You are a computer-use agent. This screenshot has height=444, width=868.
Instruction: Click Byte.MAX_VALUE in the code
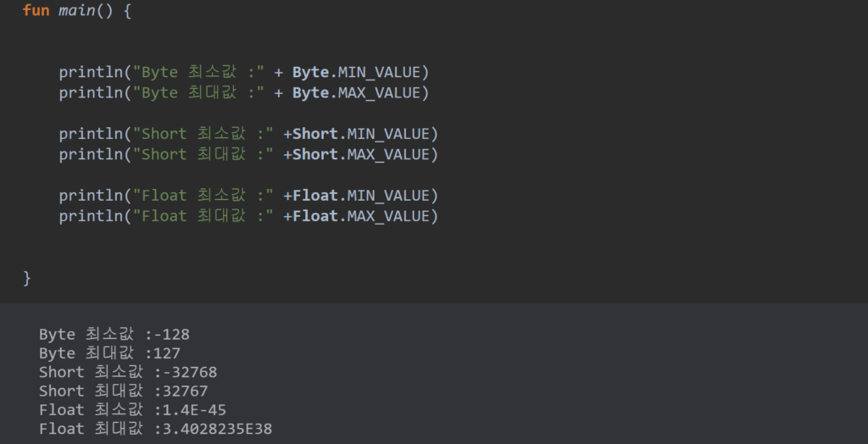point(360,93)
